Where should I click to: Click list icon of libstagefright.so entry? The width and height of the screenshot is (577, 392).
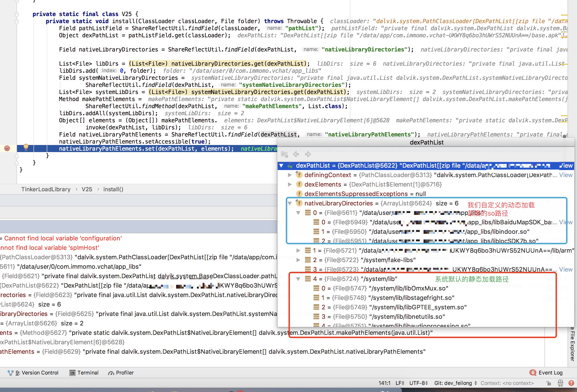[x=316, y=297]
